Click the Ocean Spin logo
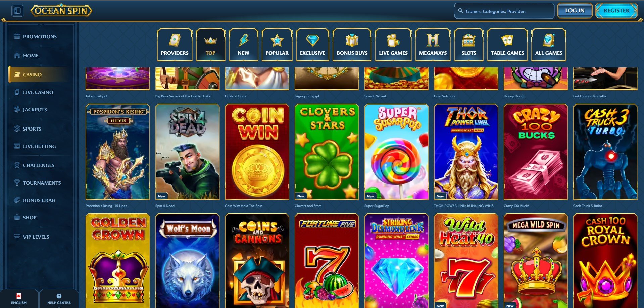Image resolution: width=644 pixels, height=308 pixels. [61, 11]
